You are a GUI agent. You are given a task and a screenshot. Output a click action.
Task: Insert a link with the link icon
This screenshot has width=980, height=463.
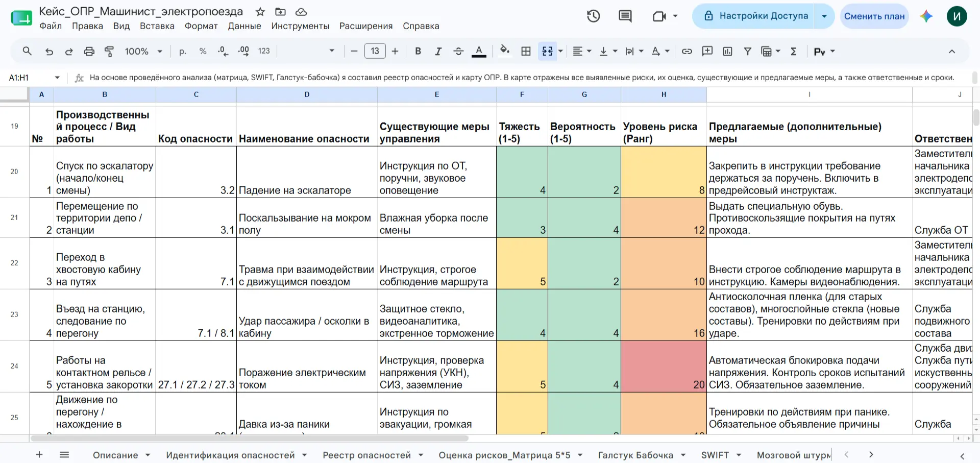pos(687,51)
